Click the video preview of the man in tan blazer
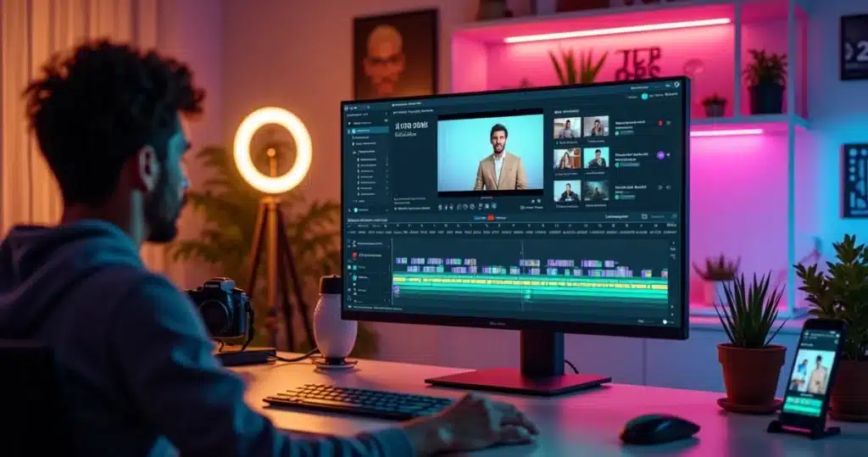Image resolution: width=868 pixels, height=457 pixels. click(491, 153)
